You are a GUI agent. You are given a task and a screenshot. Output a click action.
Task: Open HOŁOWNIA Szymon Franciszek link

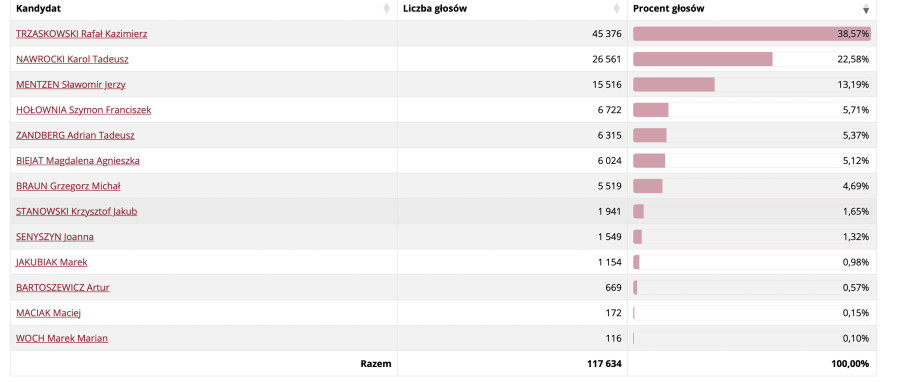point(84,110)
